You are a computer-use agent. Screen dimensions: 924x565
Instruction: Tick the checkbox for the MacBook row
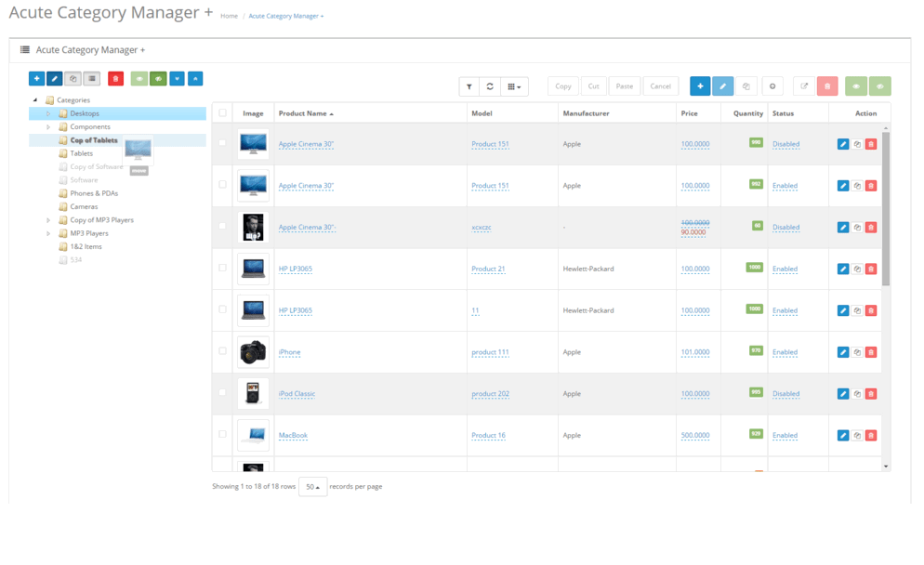click(222, 434)
